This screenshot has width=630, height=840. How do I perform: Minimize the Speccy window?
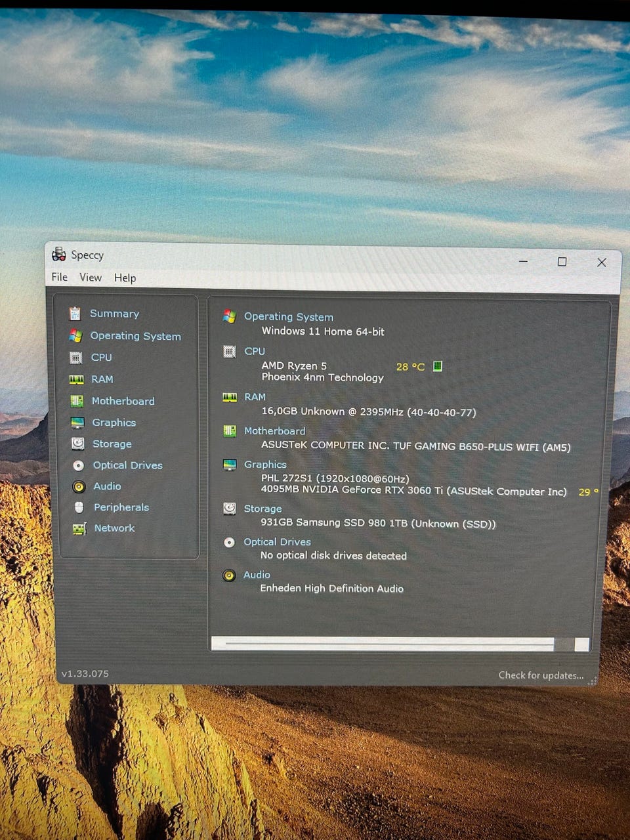523,261
